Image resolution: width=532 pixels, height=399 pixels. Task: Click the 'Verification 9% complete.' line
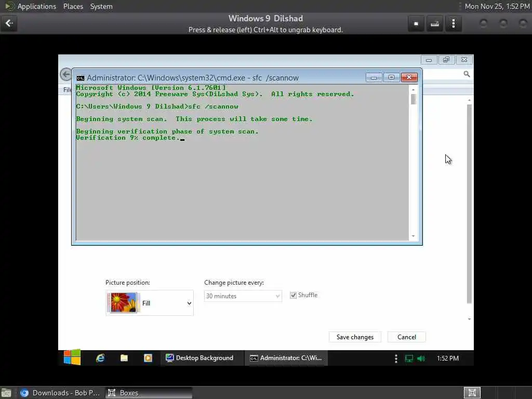(x=128, y=138)
